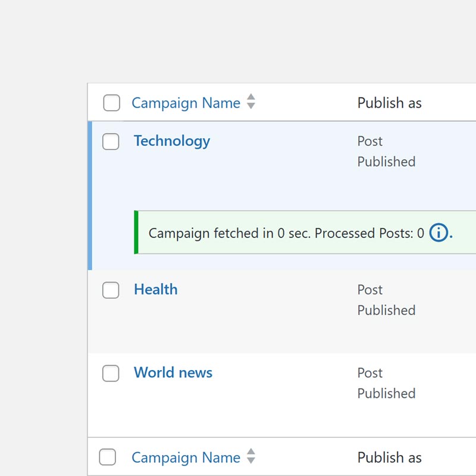The height and width of the screenshot is (476, 476).
Task: Click the Published status in Technology row
Action: [x=386, y=162]
